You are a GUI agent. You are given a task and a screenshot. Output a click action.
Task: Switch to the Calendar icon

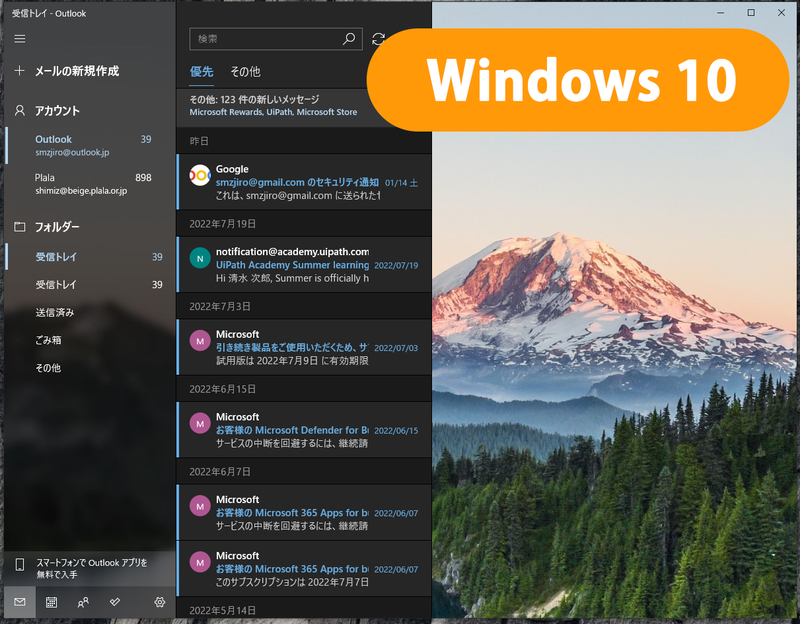[51, 602]
